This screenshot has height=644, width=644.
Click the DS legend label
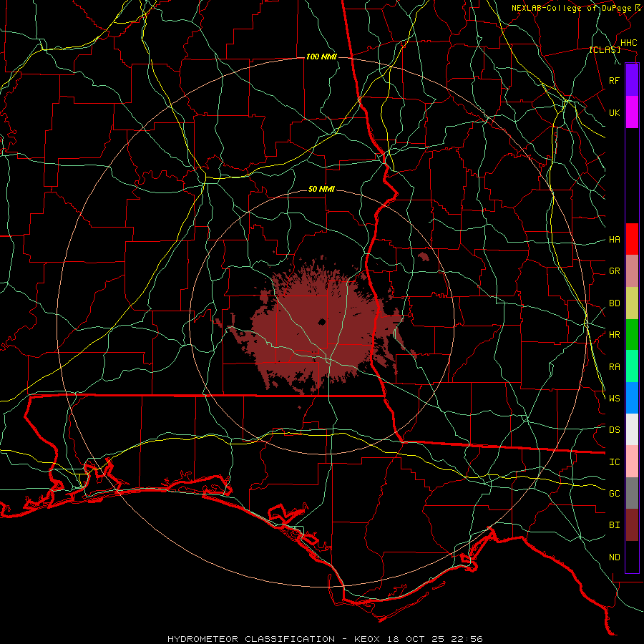[x=614, y=429]
